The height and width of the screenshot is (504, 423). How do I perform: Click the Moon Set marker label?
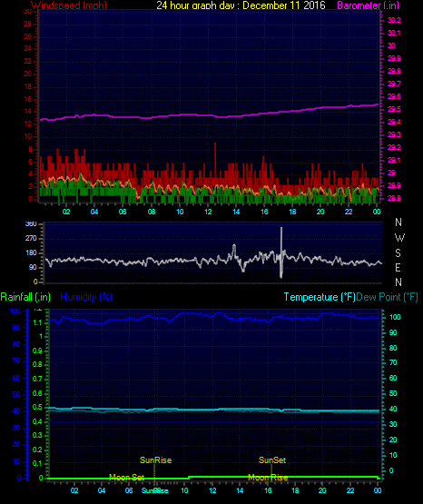pos(126,478)
